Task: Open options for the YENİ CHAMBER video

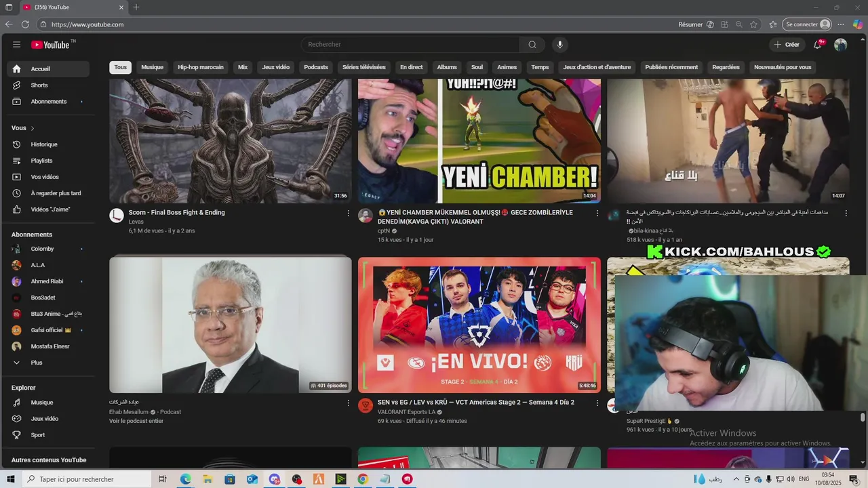Action: tap(597, 213)
